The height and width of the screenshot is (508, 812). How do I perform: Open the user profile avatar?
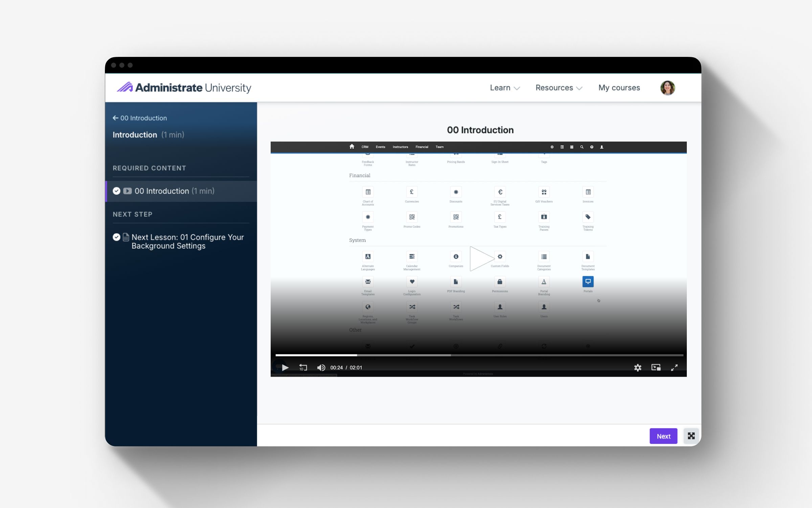point(668,88)
